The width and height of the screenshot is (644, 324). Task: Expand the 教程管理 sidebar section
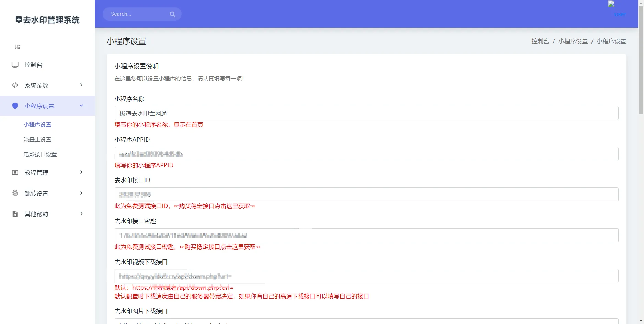[81, 172]
